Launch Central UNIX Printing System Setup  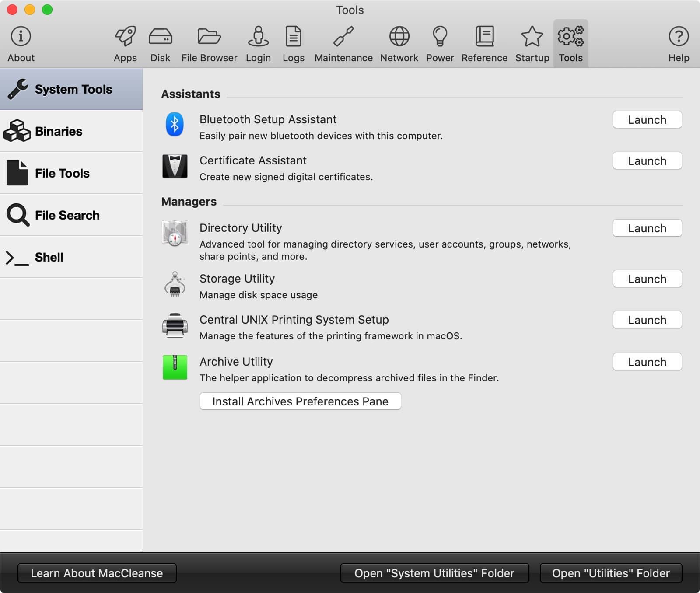(647, 320)
